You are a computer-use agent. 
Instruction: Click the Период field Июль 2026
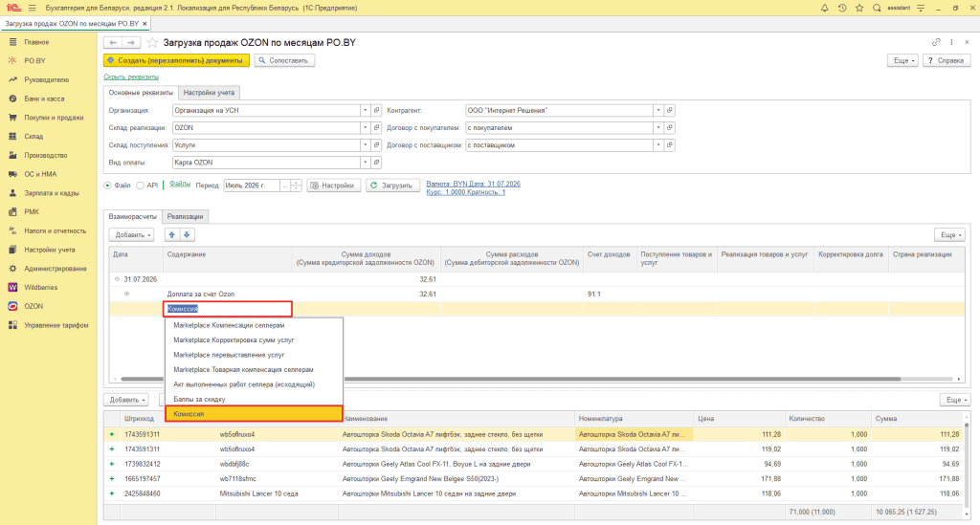[x=252, y=186]
